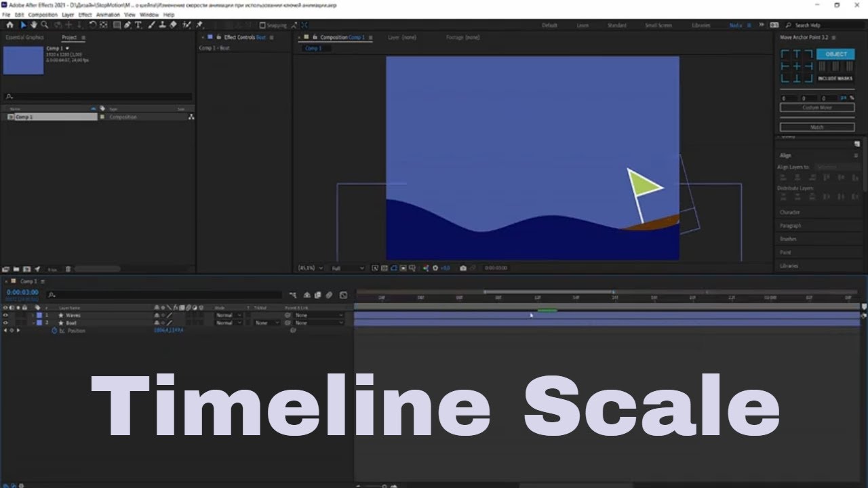Screen dimensions: 868x488
Task: Open the Animation menu
Action: (107, 14)
